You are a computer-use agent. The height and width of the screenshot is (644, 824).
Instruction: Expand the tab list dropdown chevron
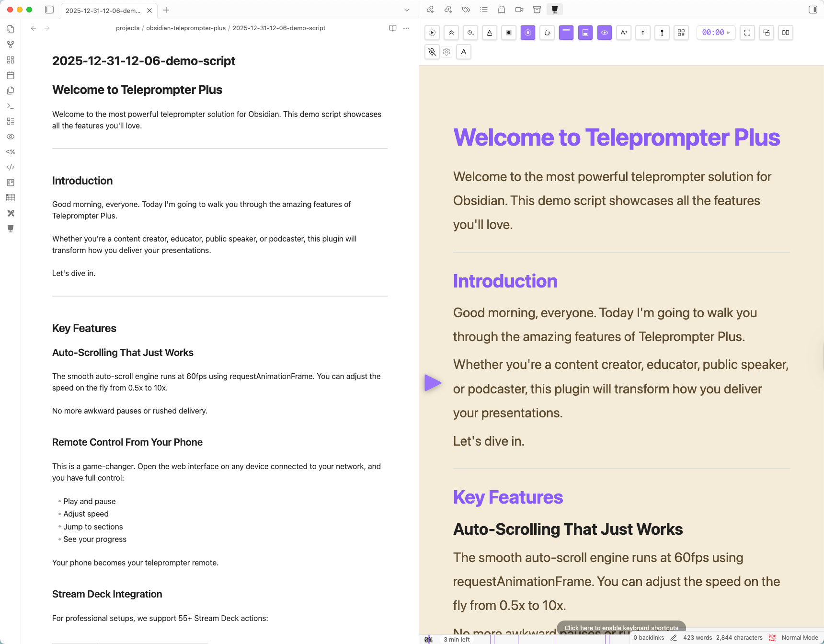[x=407, y=10]
